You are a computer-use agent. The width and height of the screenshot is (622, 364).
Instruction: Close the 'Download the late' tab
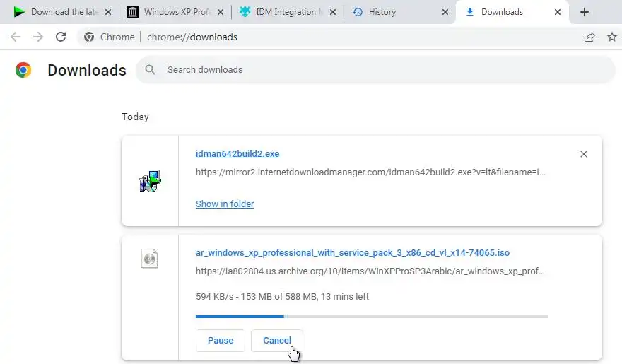click(x=108, y=12)
